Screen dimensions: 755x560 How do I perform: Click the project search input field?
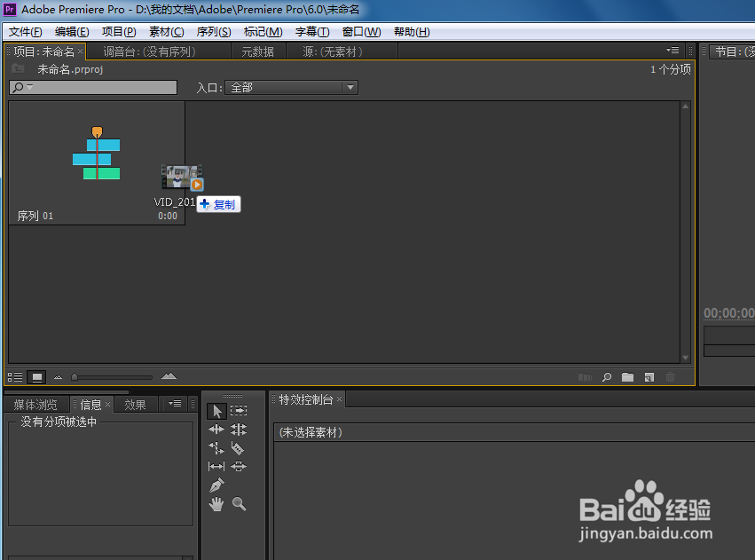pyautogui.click(x=93, y=87)
